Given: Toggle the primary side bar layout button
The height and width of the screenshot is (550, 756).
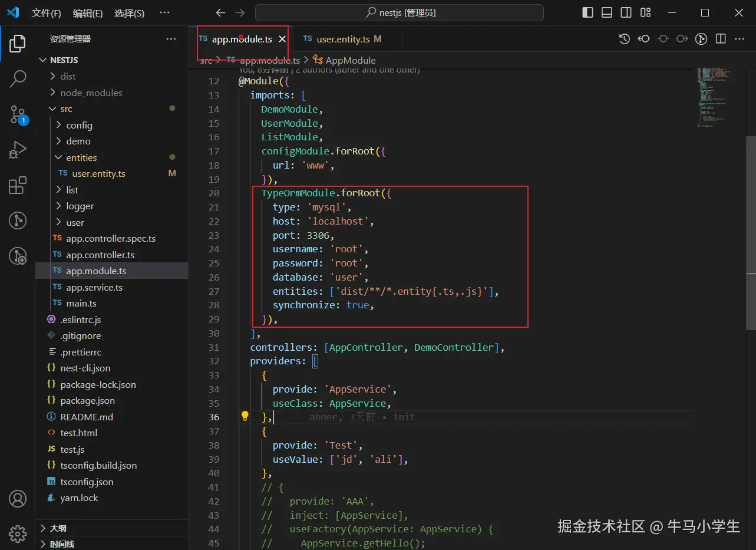Looking at the screenshot, I should coord(587,12).
